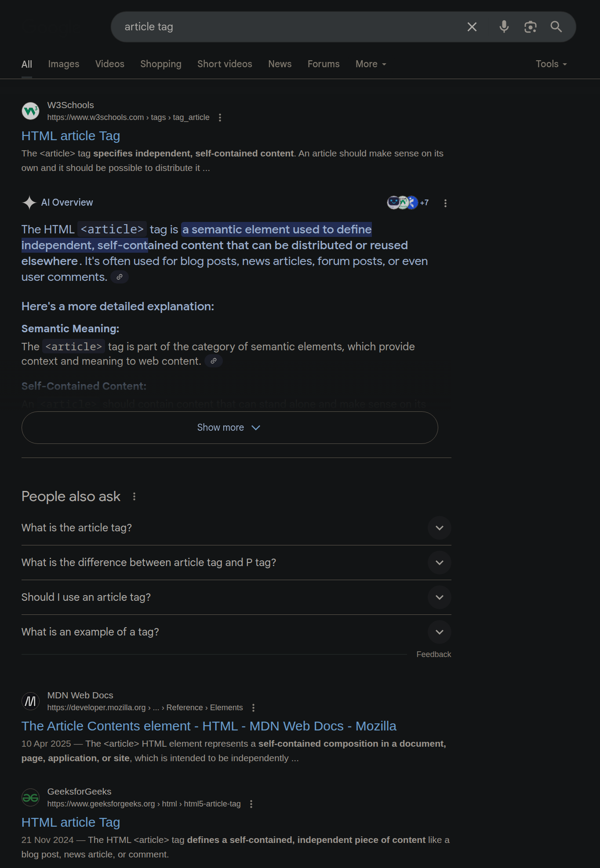Image resolution: width=600 pixels, height=868 pixels.
Task: Open options menu for W3Schools result
Action: (x=220, y=117)
